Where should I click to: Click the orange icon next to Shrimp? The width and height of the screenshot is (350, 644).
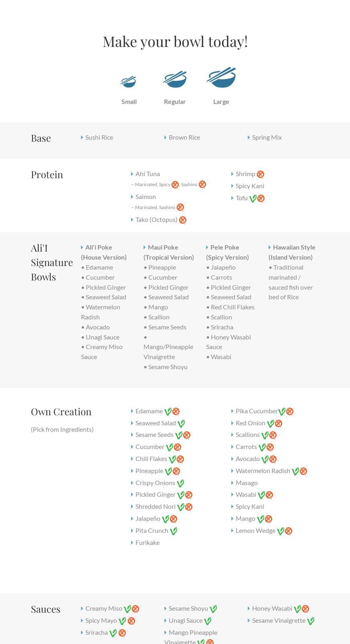(261, 174)
